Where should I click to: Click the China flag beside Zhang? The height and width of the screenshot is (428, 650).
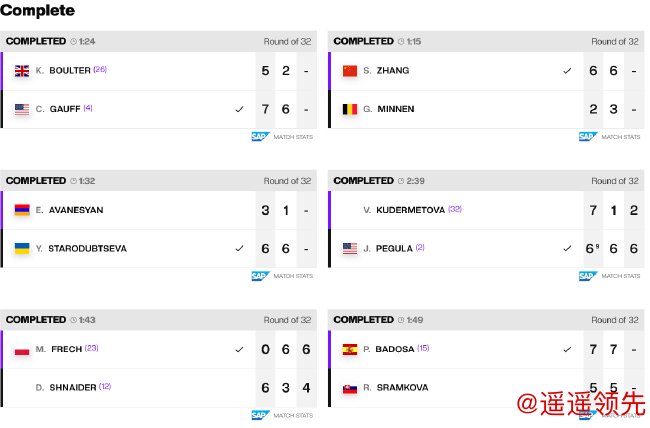tap(349, 71)
